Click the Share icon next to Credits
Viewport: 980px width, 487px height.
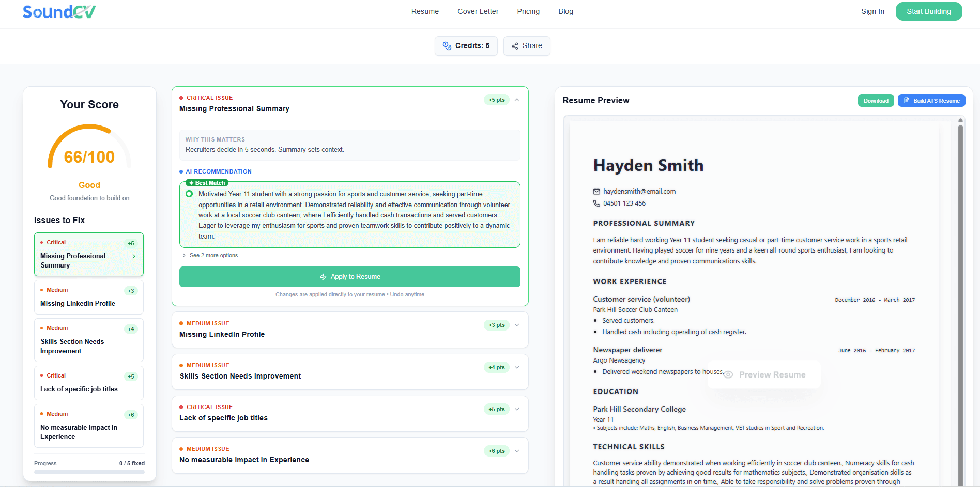[x=515, y=46]
